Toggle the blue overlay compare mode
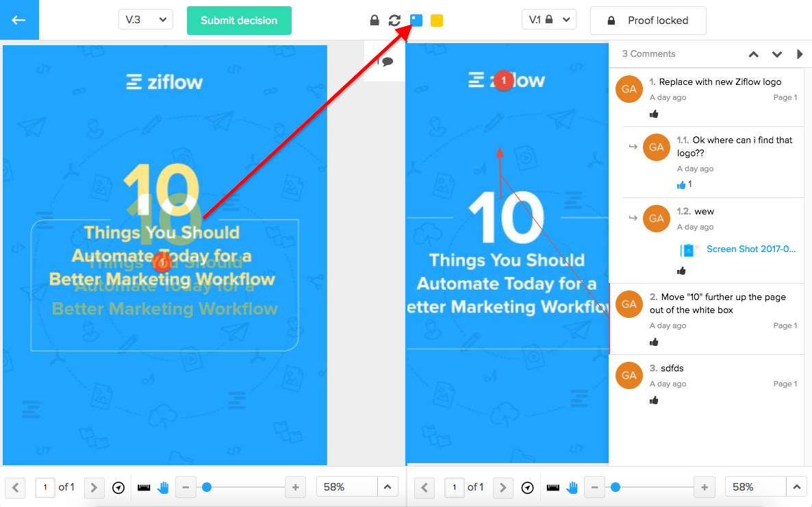 click(416, 21)
